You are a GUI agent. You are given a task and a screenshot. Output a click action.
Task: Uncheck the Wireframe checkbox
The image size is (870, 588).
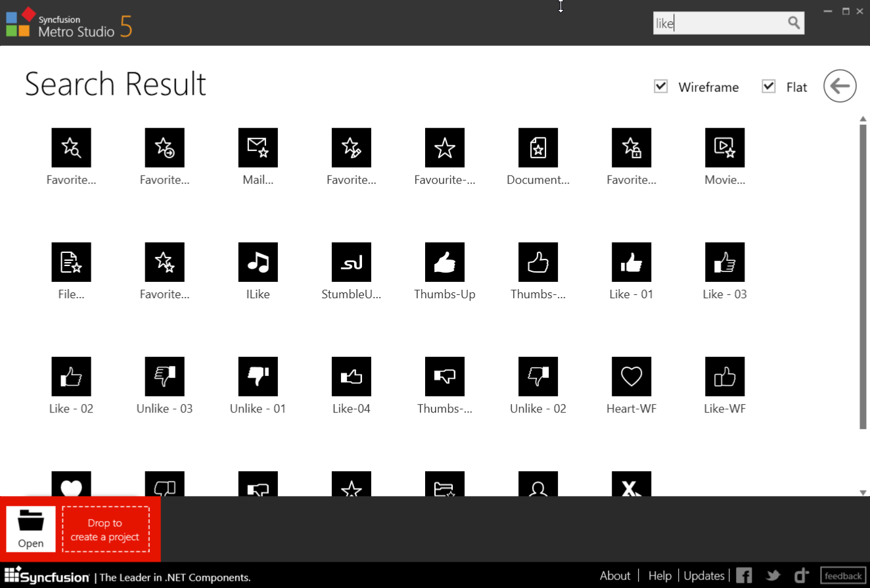[x=661, y=87]
